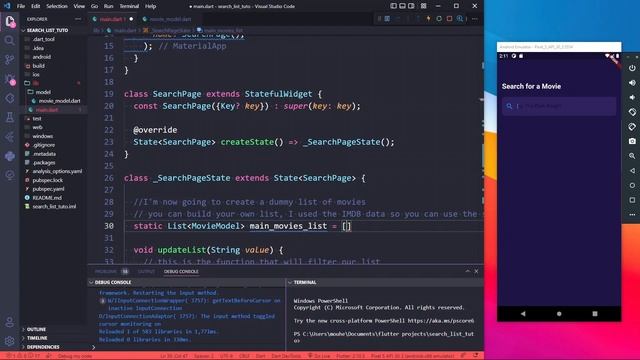Open the Testing flask icon view
640x360 pixels.
[9, 118]
